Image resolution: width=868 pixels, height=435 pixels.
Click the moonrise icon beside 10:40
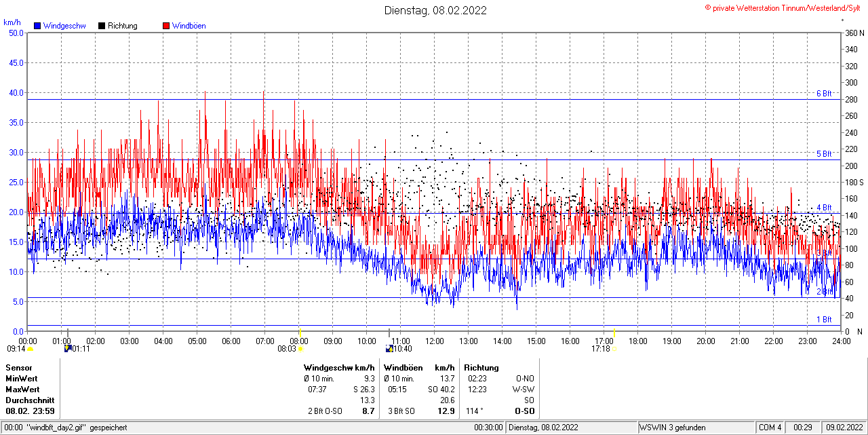tap(389, 349)
